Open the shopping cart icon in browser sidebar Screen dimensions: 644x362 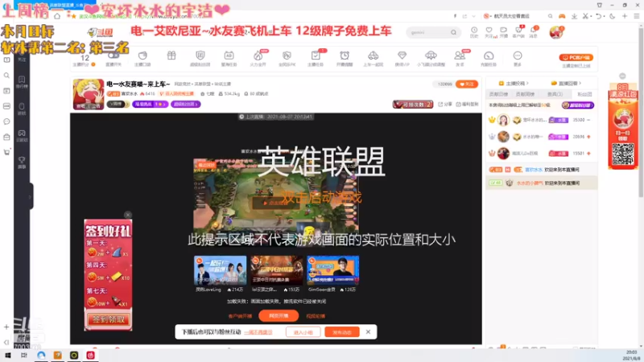6,152
